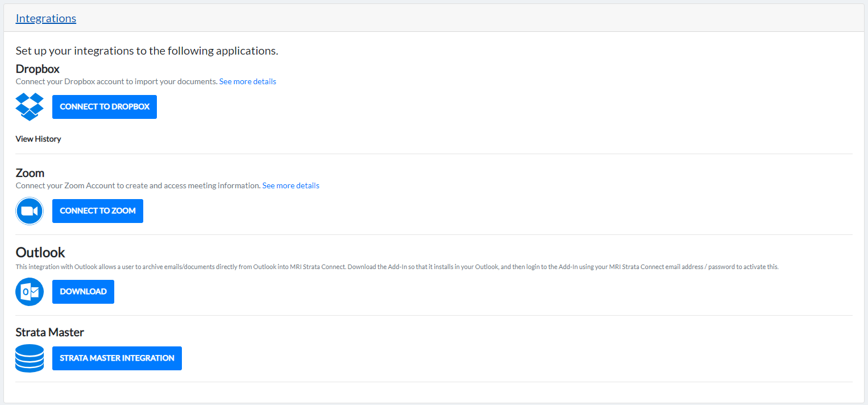Click the Outlook section heading
868x405 pixels.
pyautogui.click(x=40, y=252)
